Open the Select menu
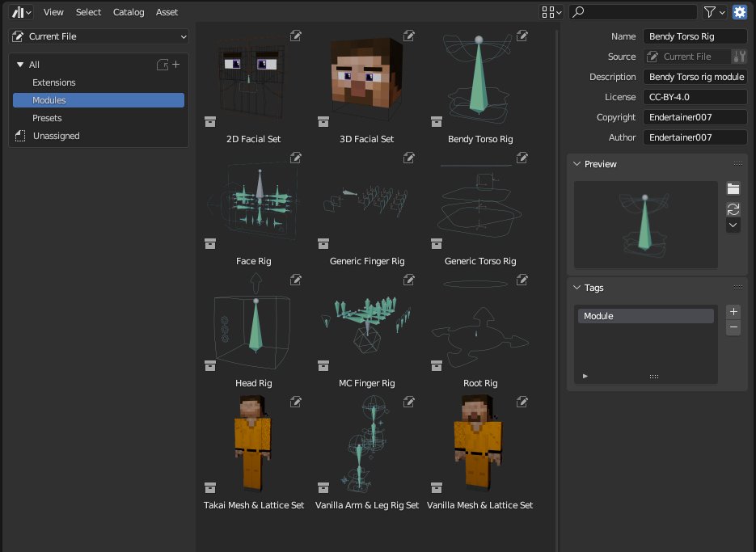The image size is (756, 552). 88,12
